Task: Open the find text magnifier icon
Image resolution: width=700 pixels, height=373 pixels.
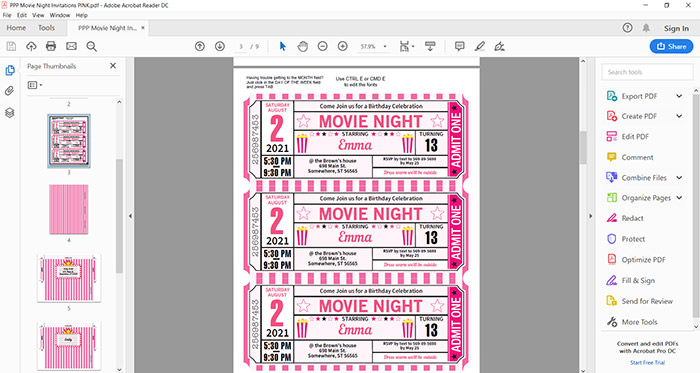Action: pos(92,46)
